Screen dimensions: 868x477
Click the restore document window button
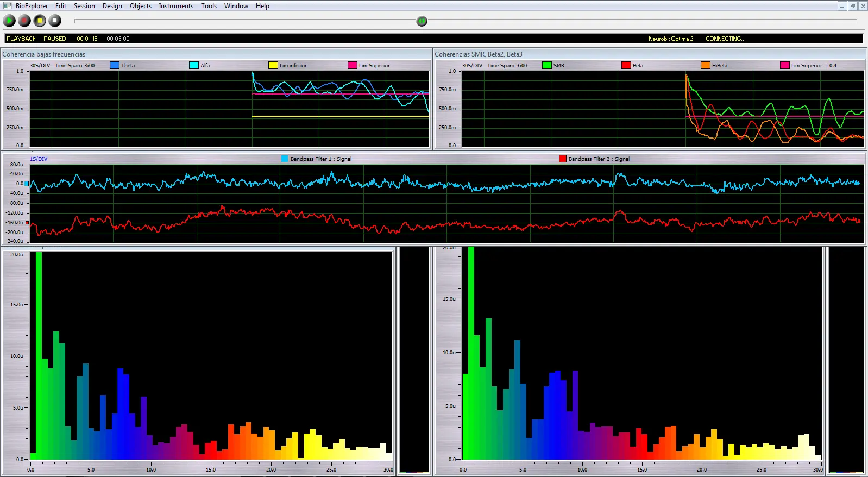coord(852,6)
